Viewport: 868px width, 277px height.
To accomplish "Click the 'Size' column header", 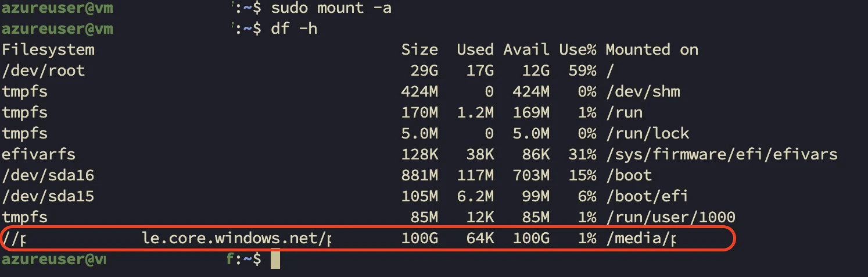I will tap(419, 49).
